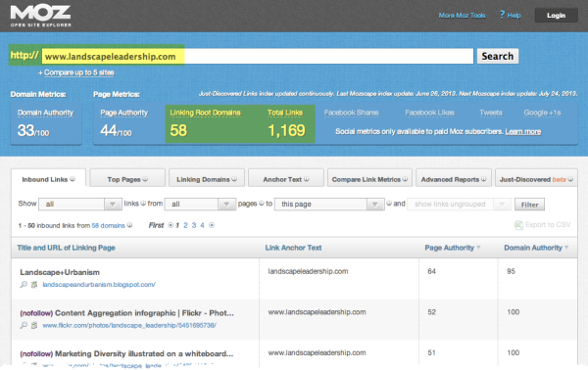Image resolution: width=588 pixels, height=370 pixels.
Task: Go to results page 3
Action: (194, 225)
